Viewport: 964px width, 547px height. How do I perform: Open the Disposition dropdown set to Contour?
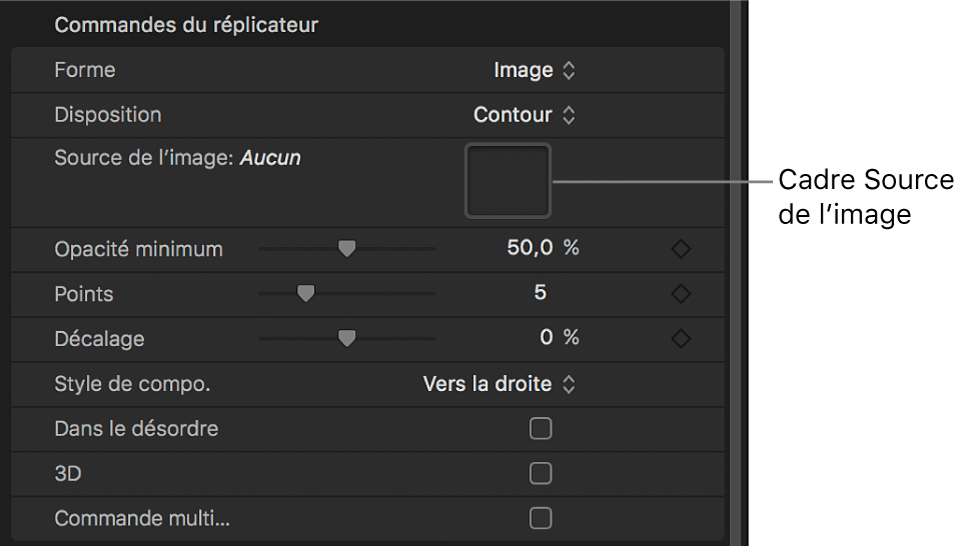[x=524, y=115]
